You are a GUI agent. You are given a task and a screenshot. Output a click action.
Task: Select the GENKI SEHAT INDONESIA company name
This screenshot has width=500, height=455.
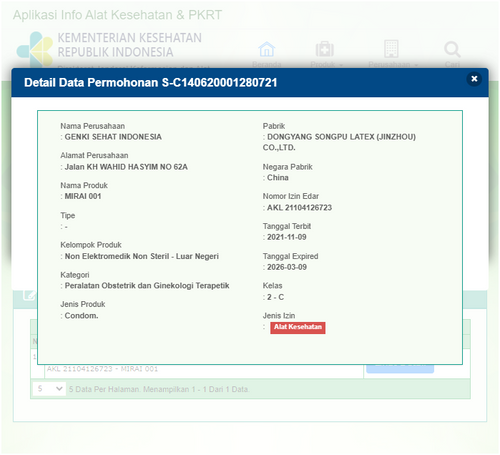point(113,137)
